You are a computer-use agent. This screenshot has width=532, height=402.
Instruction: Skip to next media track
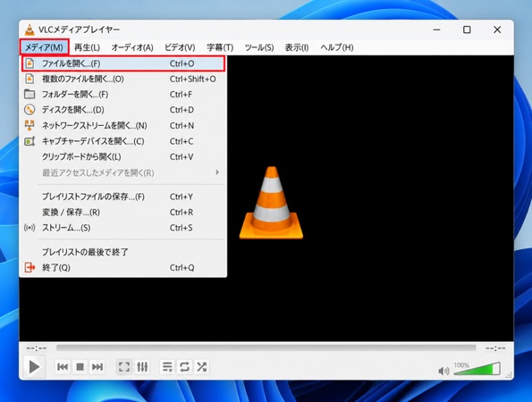97,367
